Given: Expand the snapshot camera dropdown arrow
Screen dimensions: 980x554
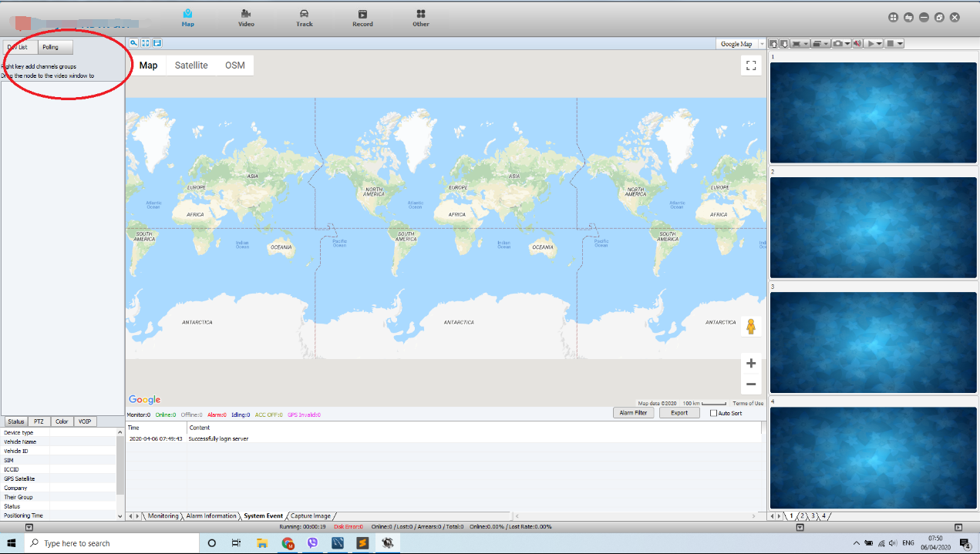Looking at the screenshot, I should 847,44.
